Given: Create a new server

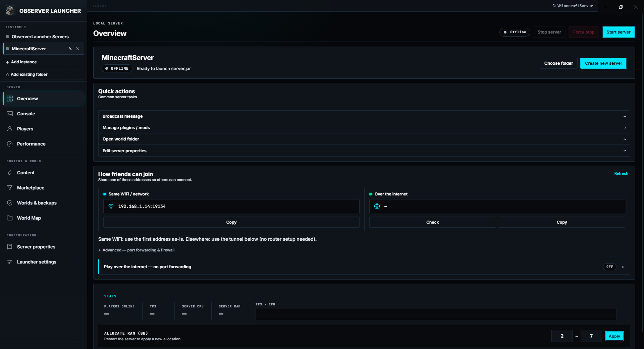Looking at the screenshot, I should [603, 63].
